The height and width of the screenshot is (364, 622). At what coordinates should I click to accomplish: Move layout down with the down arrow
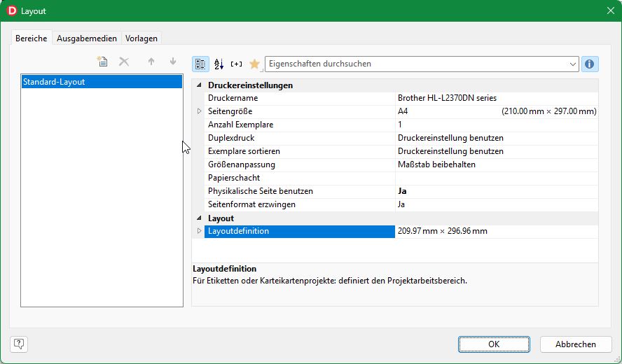point(173,62)
